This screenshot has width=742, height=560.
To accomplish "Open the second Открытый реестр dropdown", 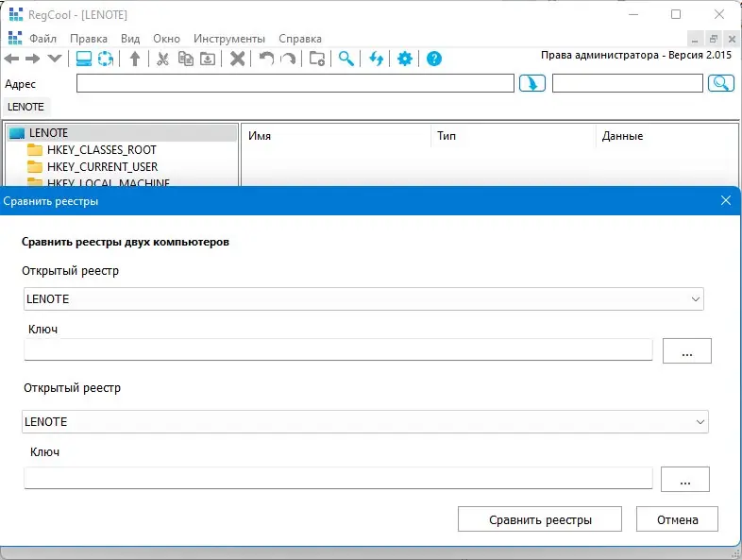I will (364, 422).
